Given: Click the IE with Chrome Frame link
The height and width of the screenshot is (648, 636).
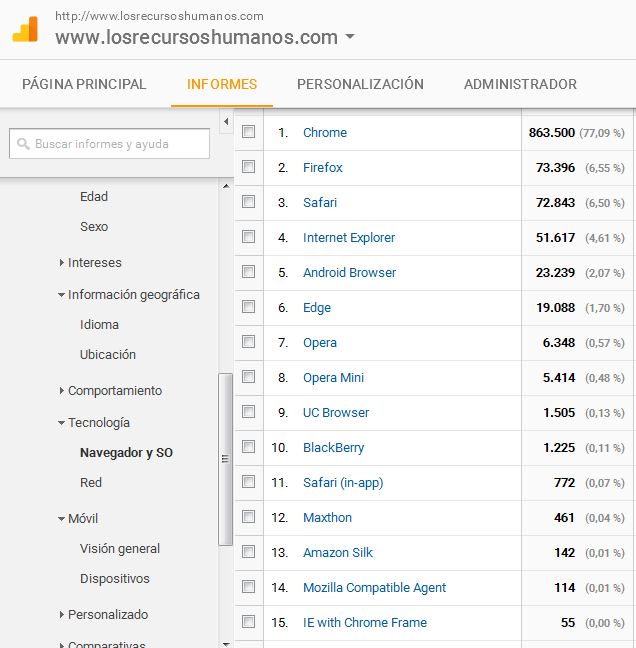Looking at the screenshot, I should click(x=365, y=622).
